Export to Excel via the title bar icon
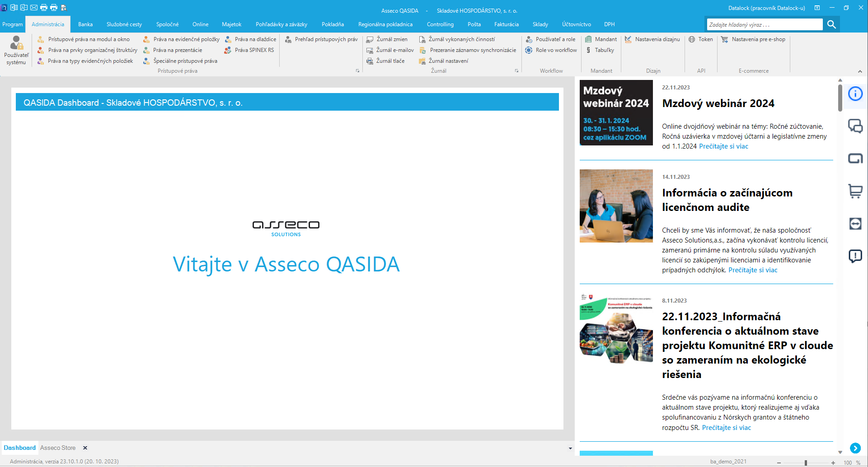This screenshot has width=868, height=467. pyautogui.click(x=14, y=7)
